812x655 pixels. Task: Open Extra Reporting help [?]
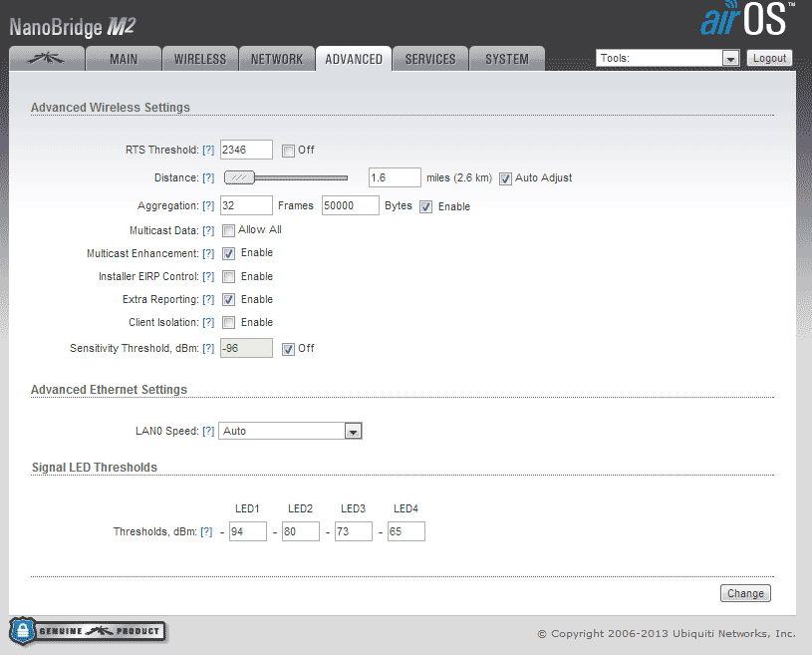coord(208,299)
